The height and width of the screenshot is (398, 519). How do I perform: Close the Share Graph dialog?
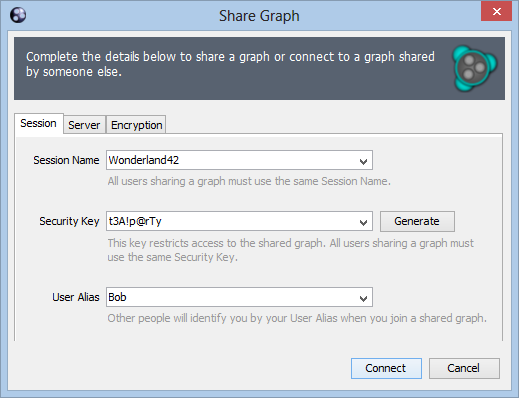(496, 12)
